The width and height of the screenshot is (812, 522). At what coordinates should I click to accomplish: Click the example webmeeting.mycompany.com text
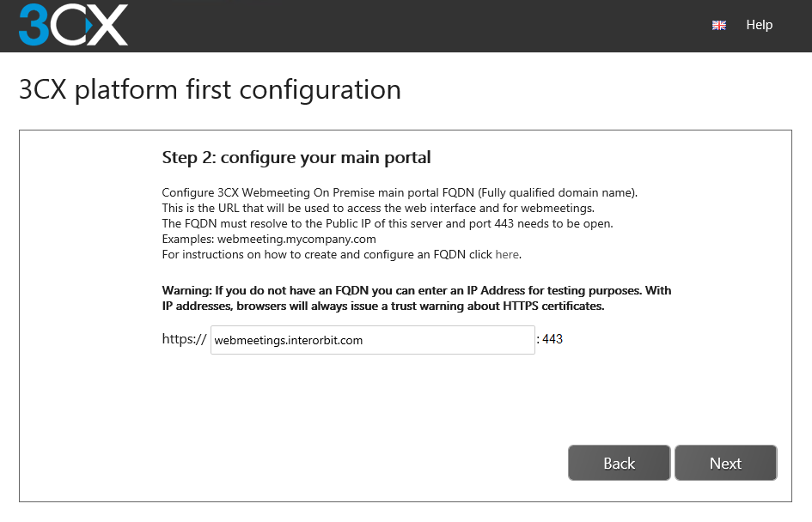(296, 239)
